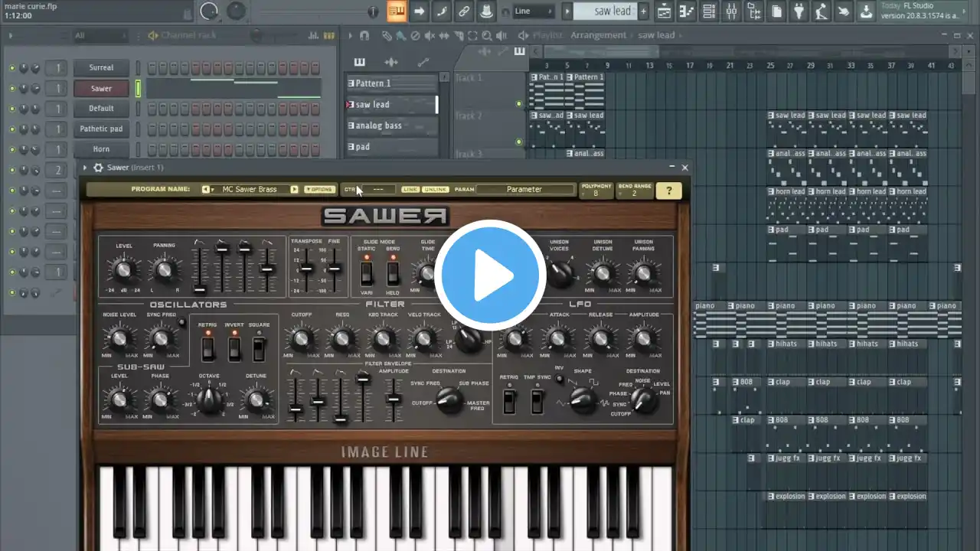Screen dimensions: 980x551
Task: Show patterns tab with piano keys icon
Action: pyautogui.click(x=360, y=62)
